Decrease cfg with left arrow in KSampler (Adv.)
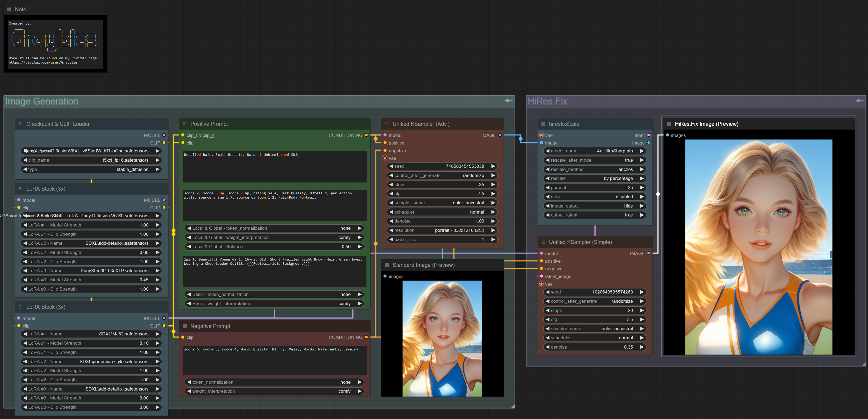This screenshot has height=419, width=868. [391, 194]
